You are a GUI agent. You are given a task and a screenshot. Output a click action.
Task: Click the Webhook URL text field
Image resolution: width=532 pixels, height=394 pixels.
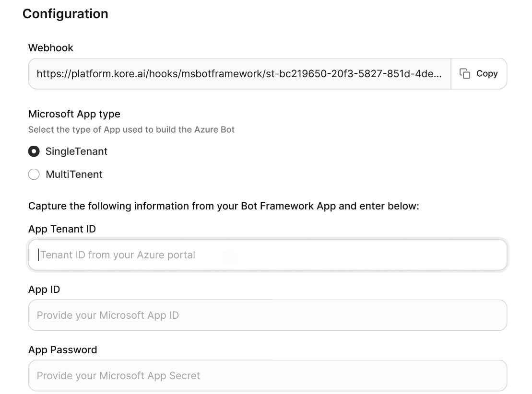pos(239,74)
